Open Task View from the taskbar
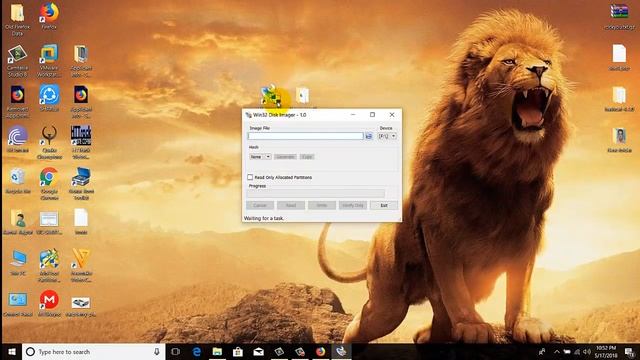 [x=176, y=351]
